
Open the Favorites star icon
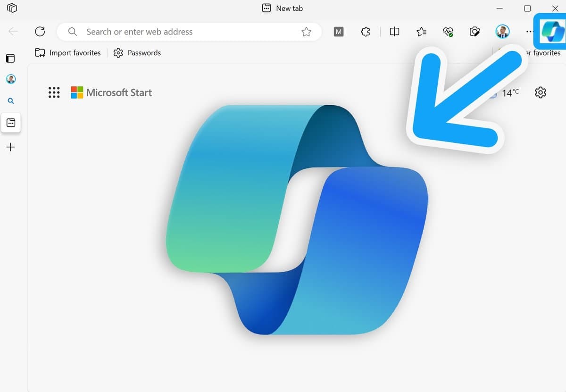click(x=421, y=32)
